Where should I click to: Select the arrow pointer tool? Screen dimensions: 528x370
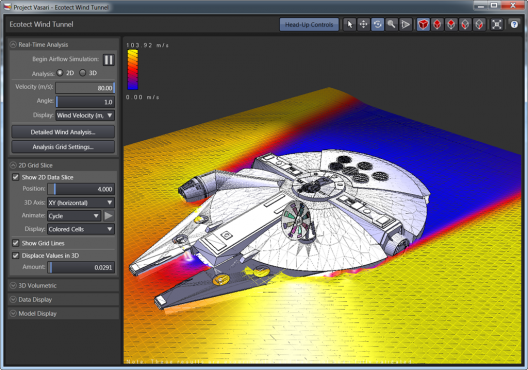pyautogui.click(x=350, y=24)
